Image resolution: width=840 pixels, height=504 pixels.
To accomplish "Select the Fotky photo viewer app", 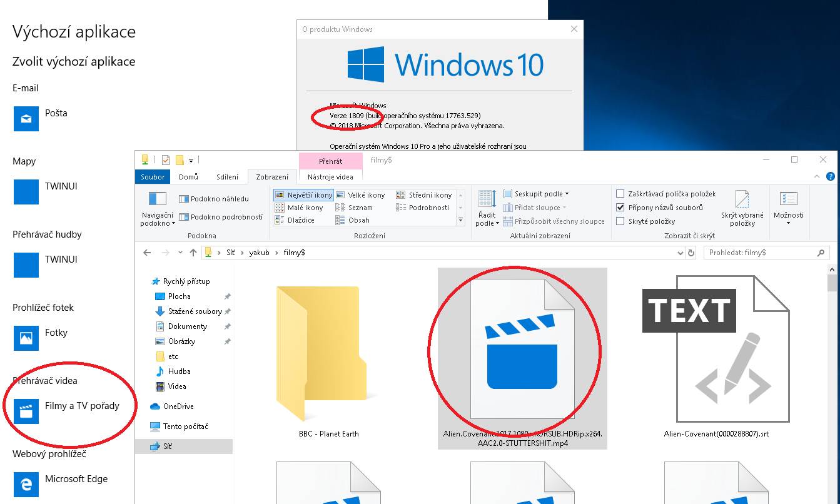I will point(41,338).
